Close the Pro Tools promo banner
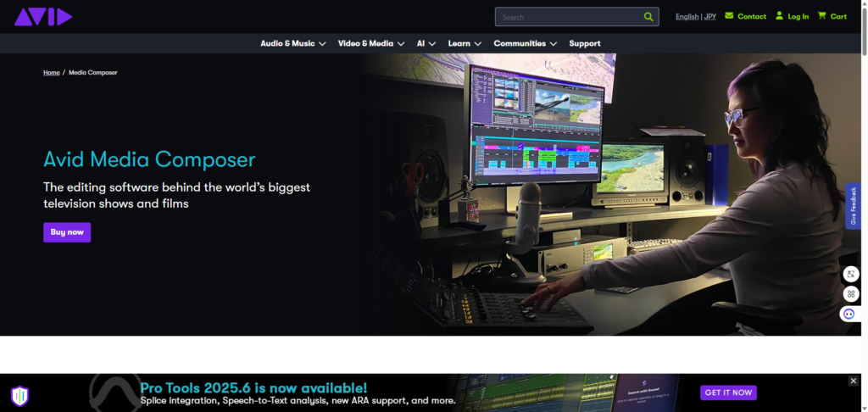Screen dimensions: 868x412 [853, 381]
